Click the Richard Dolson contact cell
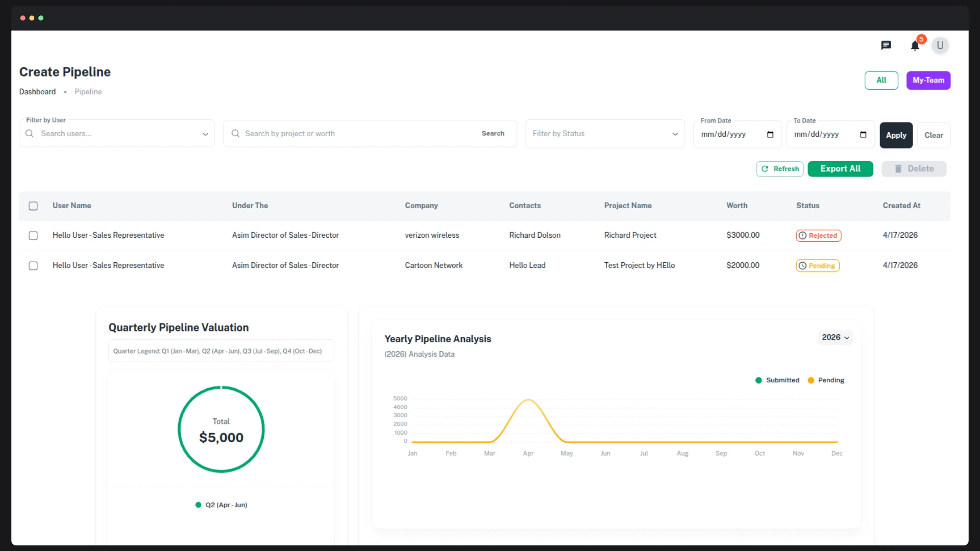Screen dimensions: 980x551 pos(534,235)
